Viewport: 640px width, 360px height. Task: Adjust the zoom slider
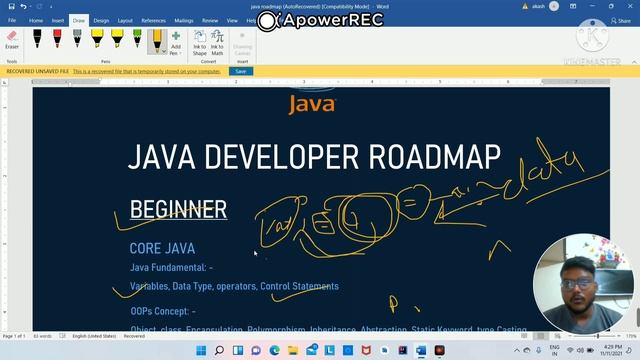point(598,336)
